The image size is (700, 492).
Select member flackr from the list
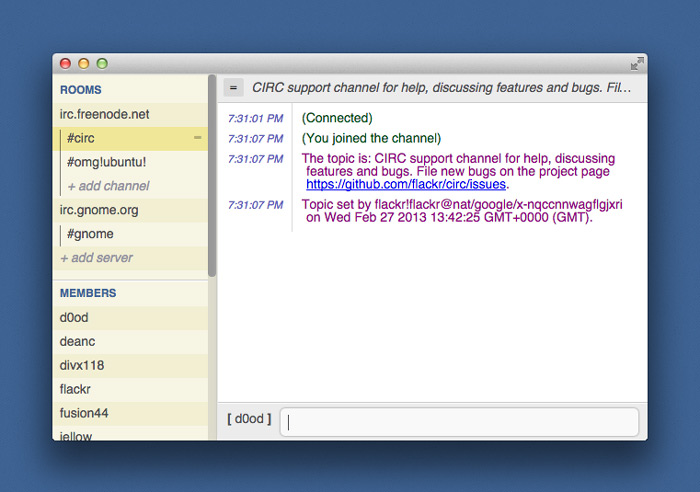click(76, 389)
